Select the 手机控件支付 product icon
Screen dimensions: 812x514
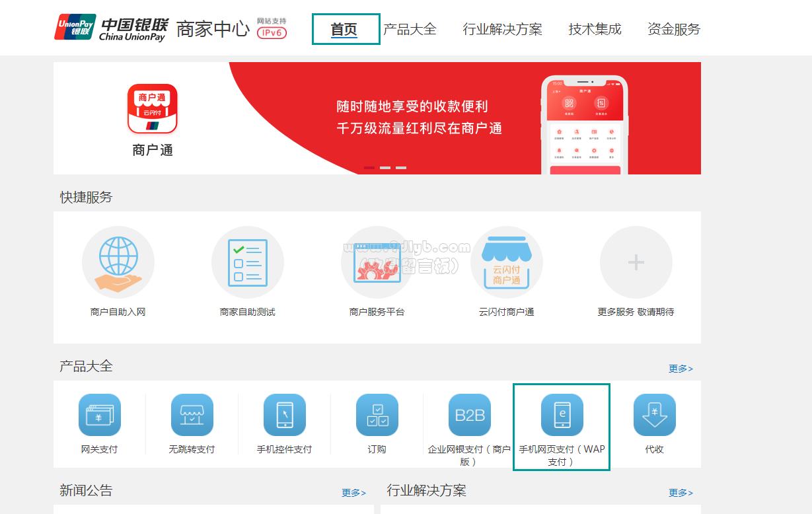(285, 415)
